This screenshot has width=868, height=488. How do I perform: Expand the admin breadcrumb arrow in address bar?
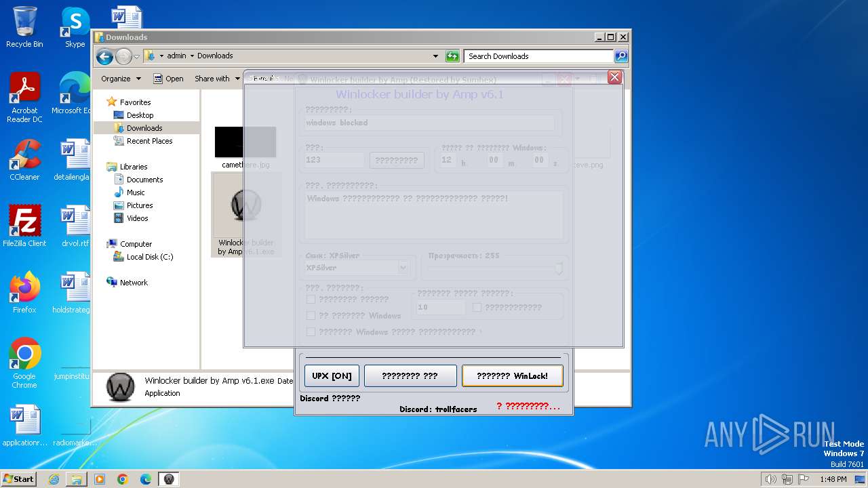click(191, 56)
